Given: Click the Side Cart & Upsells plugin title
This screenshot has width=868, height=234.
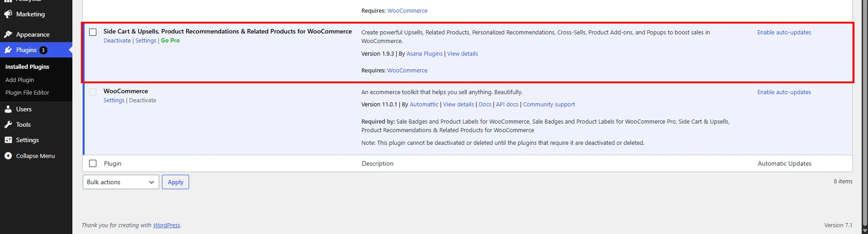Looking at the screenshot, I should (228, 31).
